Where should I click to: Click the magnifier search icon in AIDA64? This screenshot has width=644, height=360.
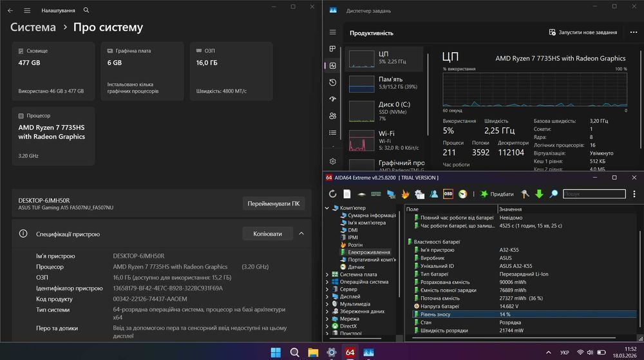(x=554, y=194)
